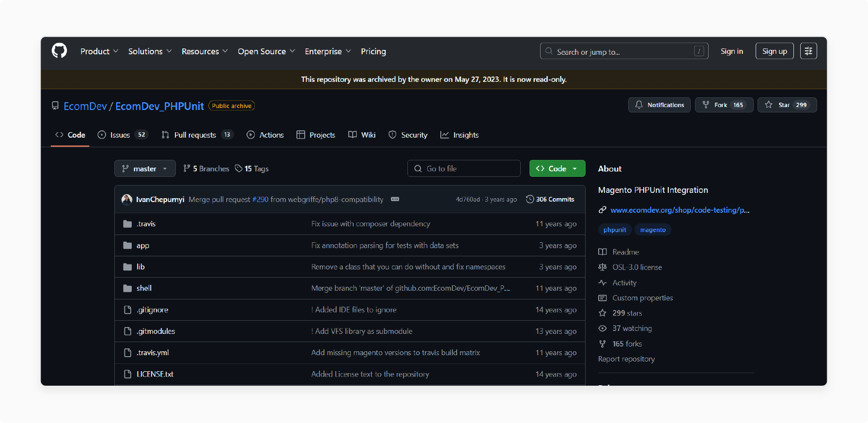The image size is (868, 423).
Task: Click the repository icon before EcomDev
Action: [55, 106]
